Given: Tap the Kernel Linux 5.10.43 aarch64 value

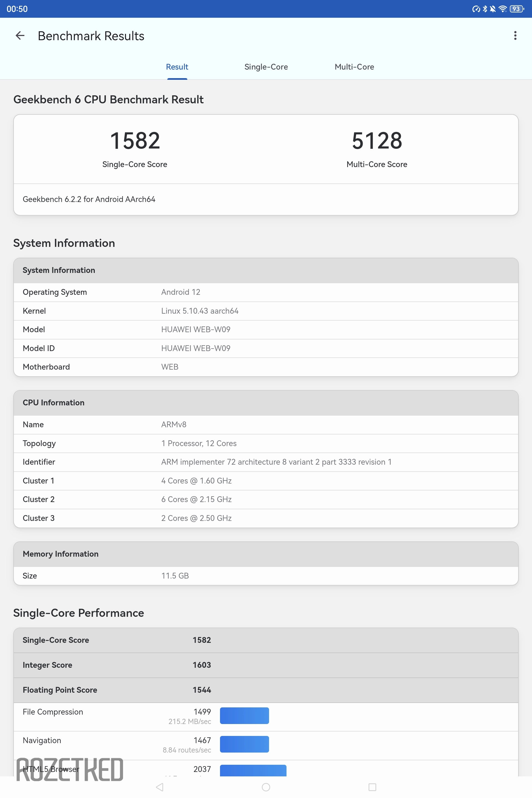Looking at the screenshot, I should click(199, 311).
